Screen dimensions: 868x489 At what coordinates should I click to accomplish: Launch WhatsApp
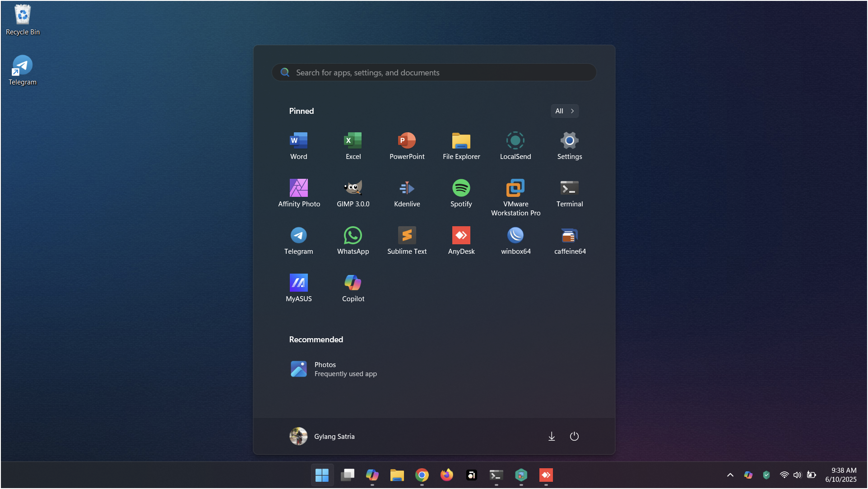(353, 241)
